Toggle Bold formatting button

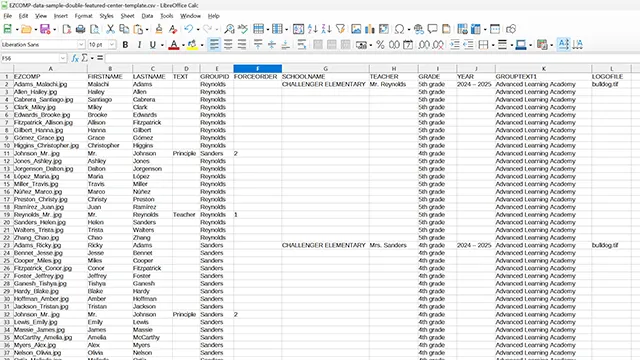pos(125,44)
